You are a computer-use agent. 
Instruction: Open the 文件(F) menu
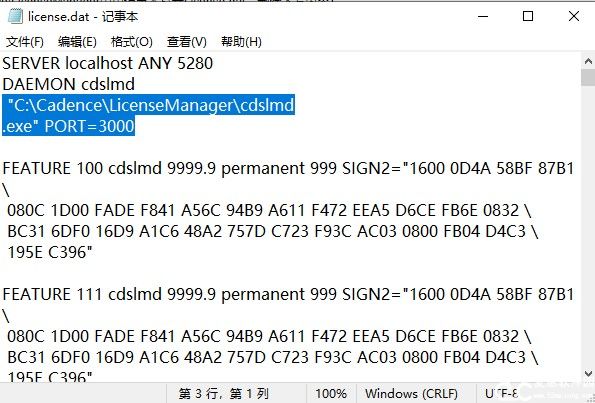click(x=25, y=41)
